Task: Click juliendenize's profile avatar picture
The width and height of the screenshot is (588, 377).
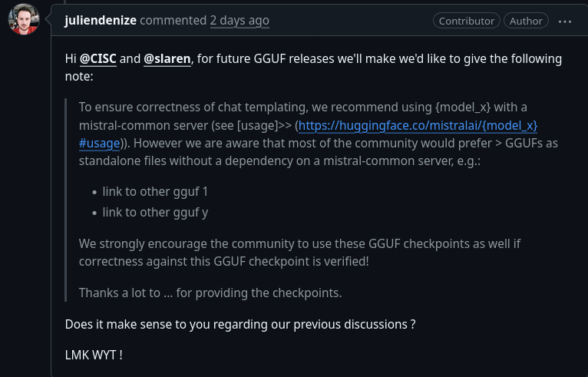Action: pos(24,19)
